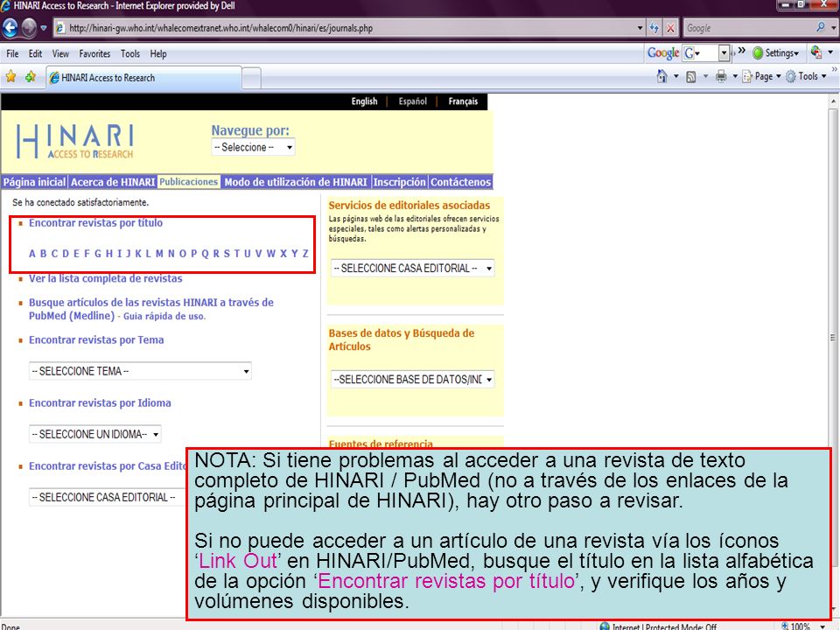Click the Google toolbar logo

click(662, 52)
